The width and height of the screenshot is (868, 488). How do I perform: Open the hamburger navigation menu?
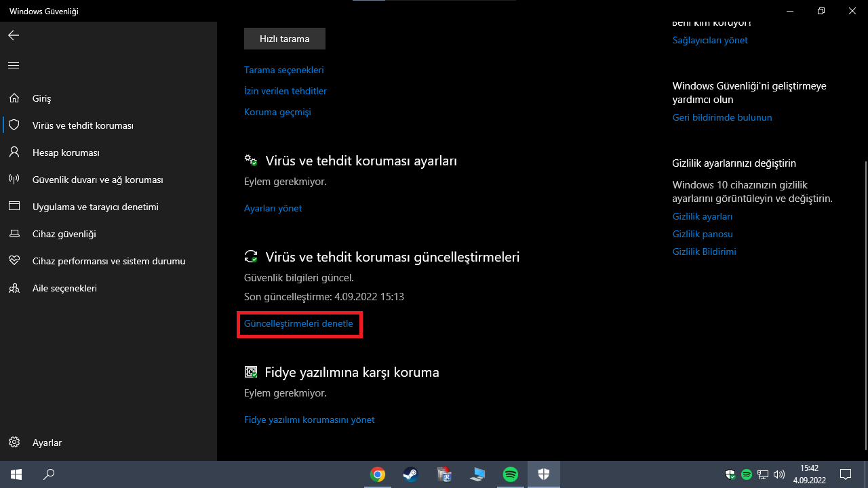[14, 65]
